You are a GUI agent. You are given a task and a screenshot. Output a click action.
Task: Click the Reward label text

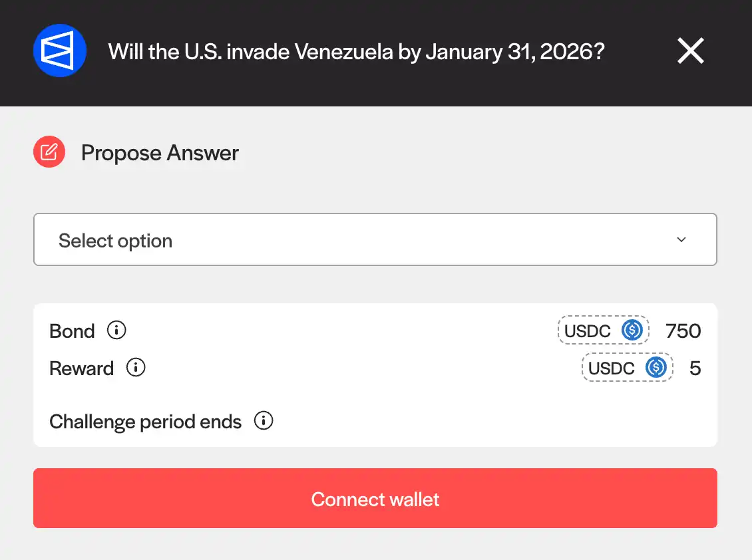81,368
